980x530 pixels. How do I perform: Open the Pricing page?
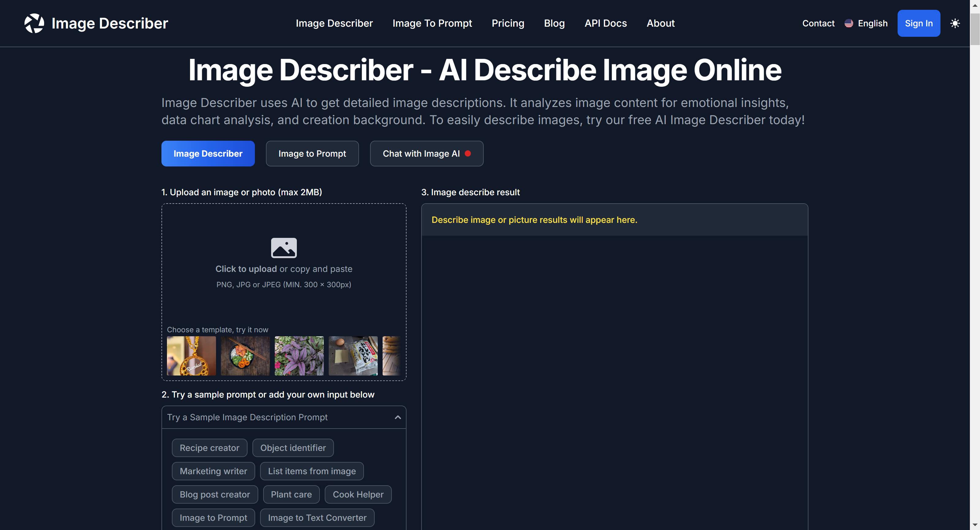pyautogui.click(x=508, y=23)
